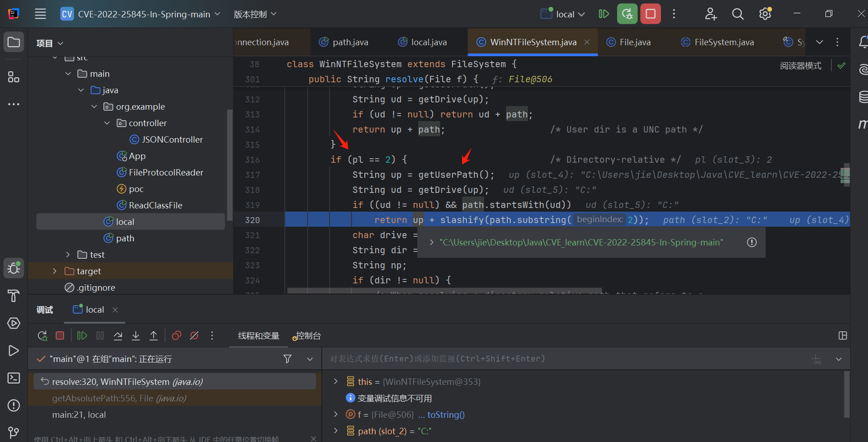Switch to Threads and Variables tab
The width and height of the screenshot is (868, 442).
tap(259, 335)
